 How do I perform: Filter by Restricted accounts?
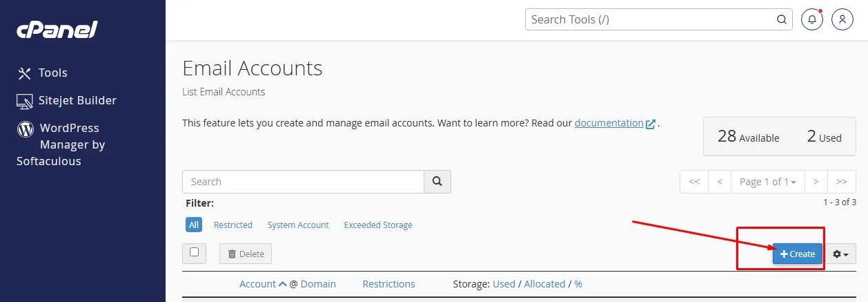(x=233, y=225)
